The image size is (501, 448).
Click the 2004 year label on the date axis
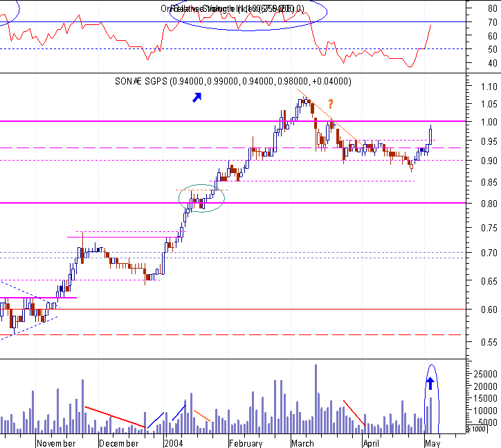(x=174, y=443)
